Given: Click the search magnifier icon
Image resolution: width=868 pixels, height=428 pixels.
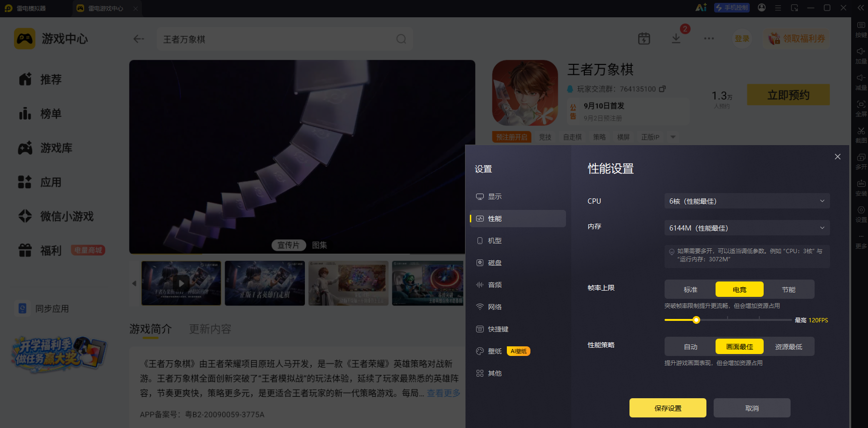Looking at the screenshot, I should (401, 39).
